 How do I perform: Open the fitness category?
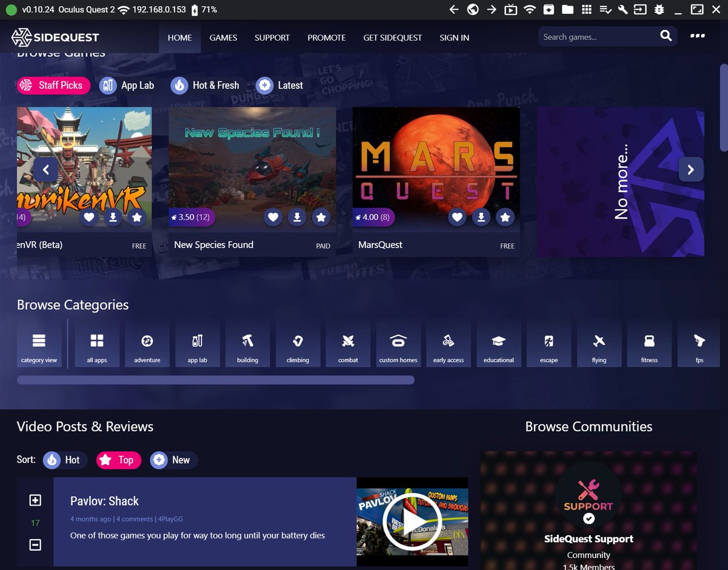[x=649, y=344]
